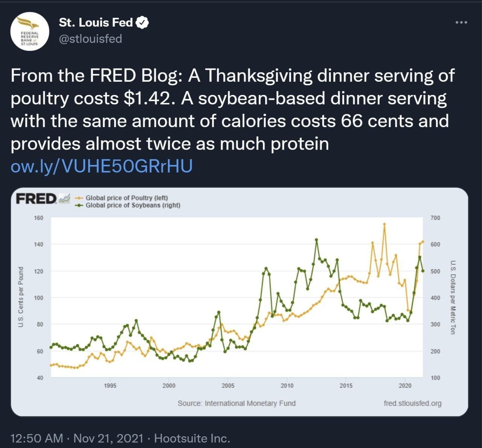The height and width of the screenshot is (448, 482).
Task: Click the Nov 21, 2021 date
Action: 108,438
